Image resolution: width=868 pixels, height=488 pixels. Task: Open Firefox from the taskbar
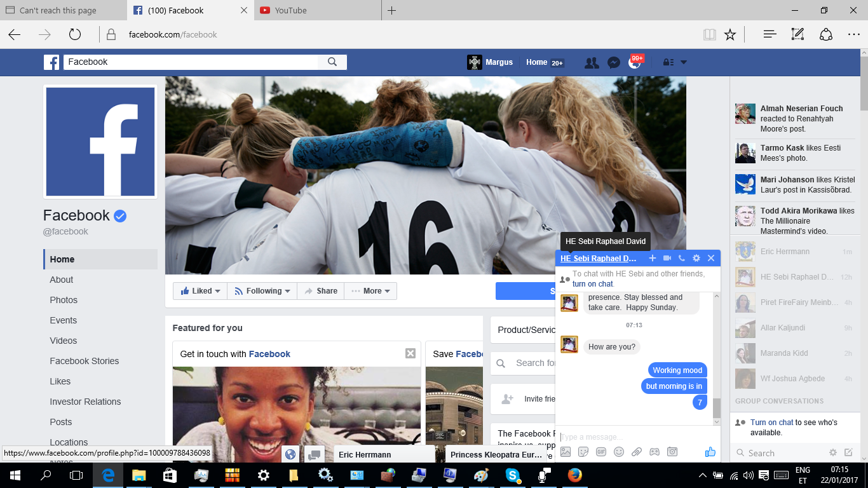[574, 475]
